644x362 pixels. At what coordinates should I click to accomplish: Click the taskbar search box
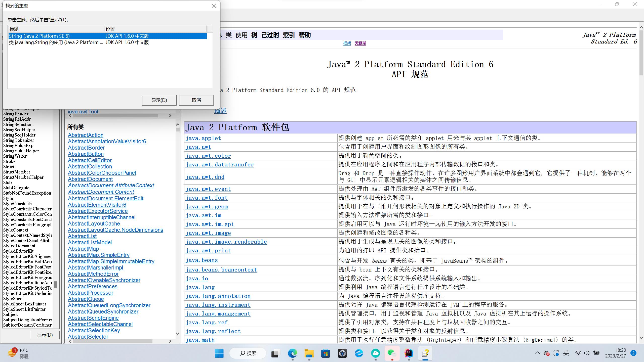[x=248, y=353]
